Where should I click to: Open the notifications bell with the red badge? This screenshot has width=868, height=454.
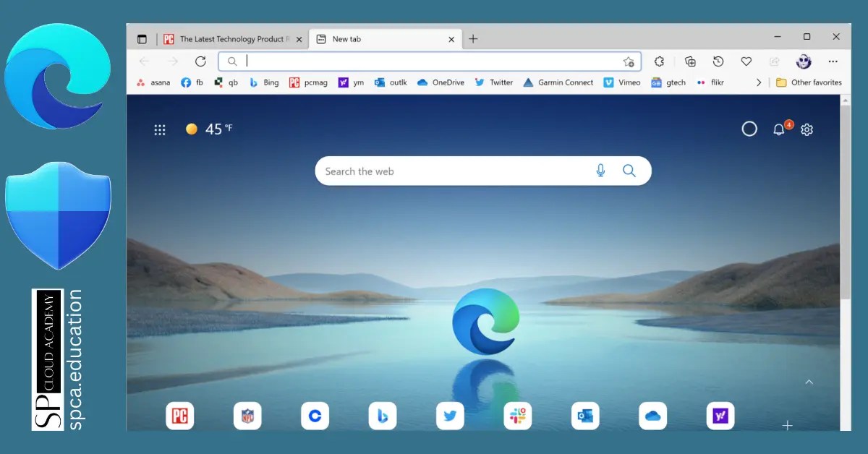pos(778,129)
